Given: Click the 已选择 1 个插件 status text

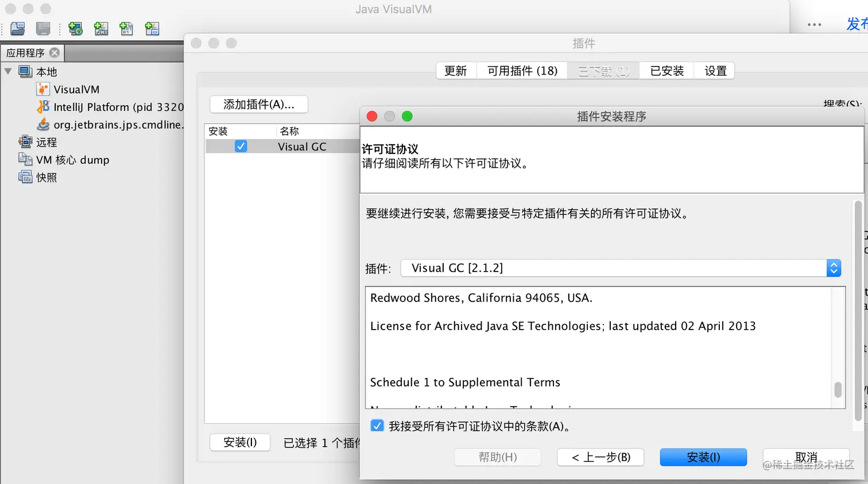Looking at the screenshot, I should click(321, 443).
